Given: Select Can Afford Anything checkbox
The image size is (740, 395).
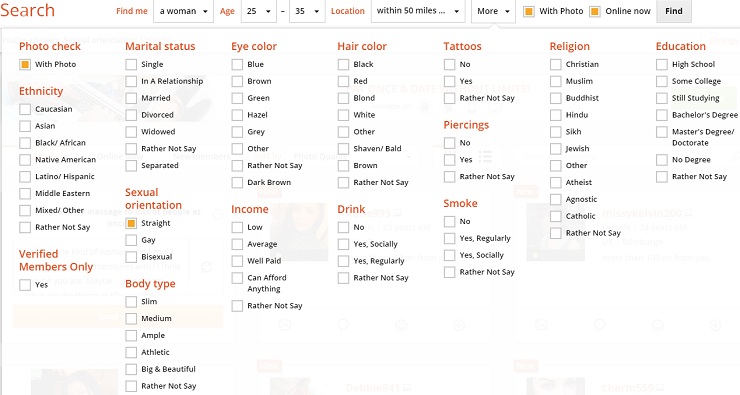Looking at the screenshot, I should (237, 278).
